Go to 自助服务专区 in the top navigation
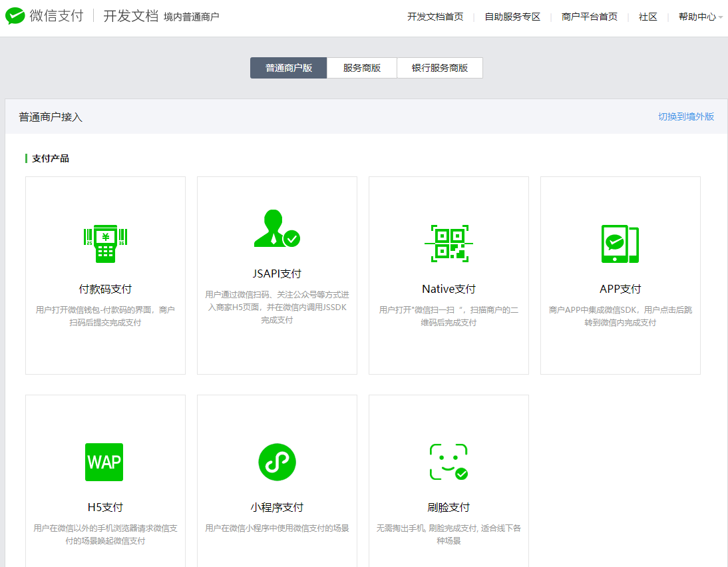Image resolution: width=728 pixels, height=567 pixels. [x=512, y=17]
